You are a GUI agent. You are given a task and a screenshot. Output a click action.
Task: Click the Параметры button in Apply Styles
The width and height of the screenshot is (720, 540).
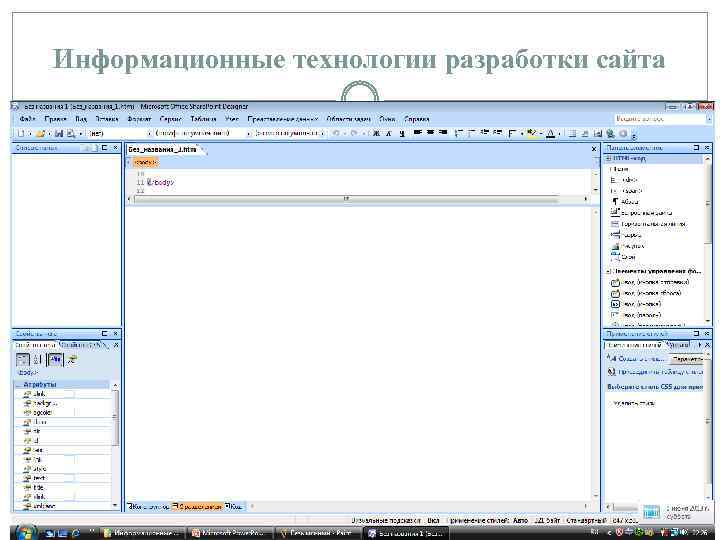click(687, 359)
